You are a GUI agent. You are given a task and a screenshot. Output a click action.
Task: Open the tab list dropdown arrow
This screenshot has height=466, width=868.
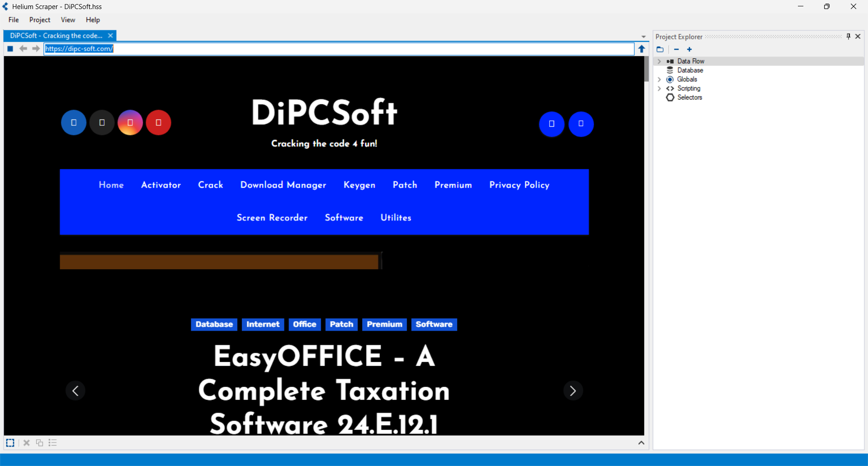tap(643, 37)
